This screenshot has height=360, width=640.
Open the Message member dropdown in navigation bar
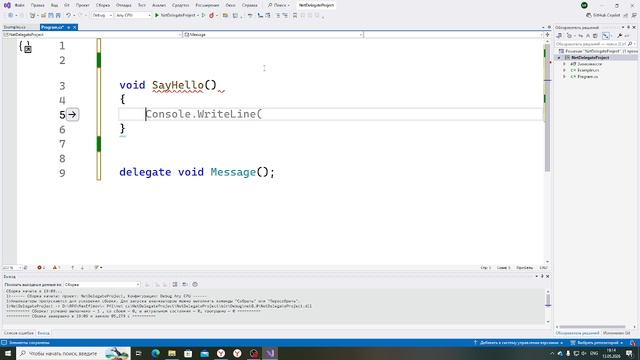tap(273, 35)
